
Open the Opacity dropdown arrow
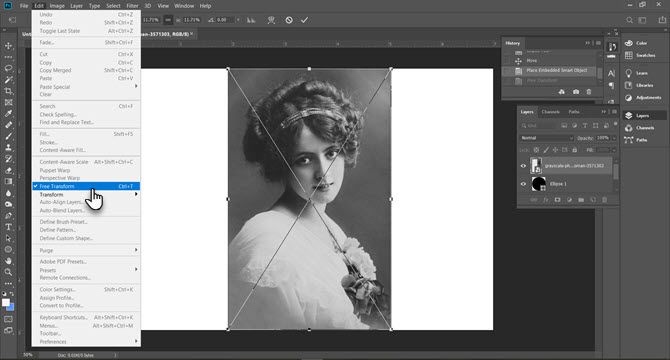(x=614, y=138)
